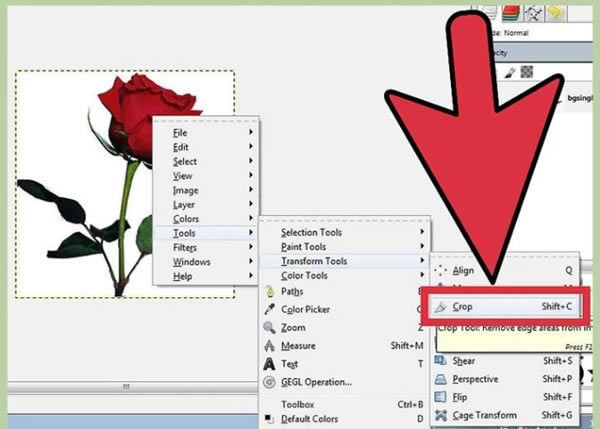600x429 pixels.
Task: Select the Paths tool in the Tools menu
Action: [x=344, y=292]
